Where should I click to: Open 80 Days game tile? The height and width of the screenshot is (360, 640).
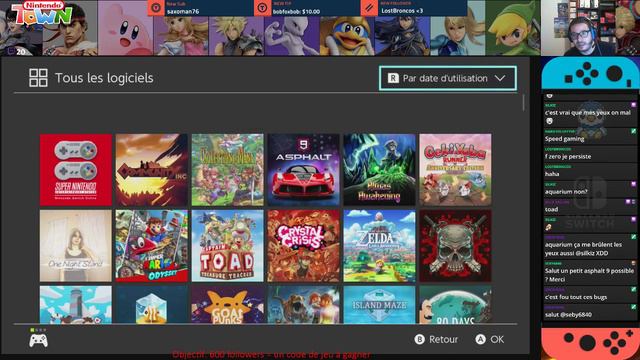[x=455, y=304]
